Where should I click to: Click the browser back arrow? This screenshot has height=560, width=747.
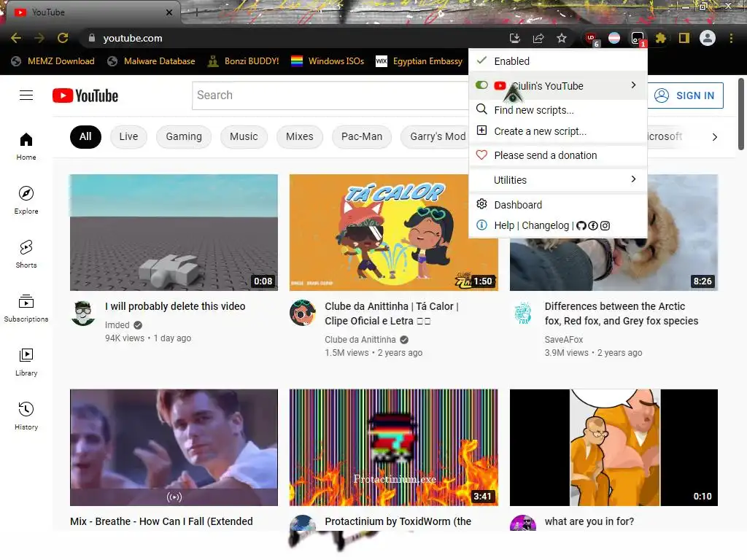coord(16,38)
